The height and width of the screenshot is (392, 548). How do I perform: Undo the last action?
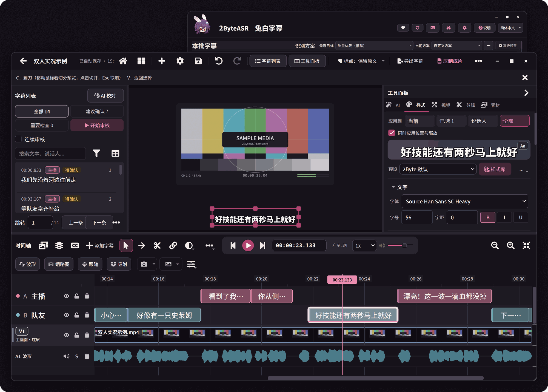pos(219,61)
